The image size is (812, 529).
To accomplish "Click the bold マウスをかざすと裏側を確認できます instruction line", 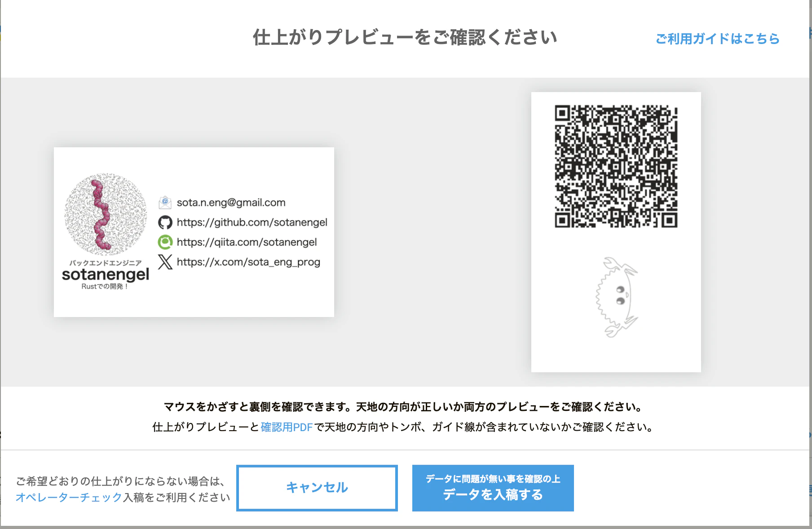I will [403, 407].
